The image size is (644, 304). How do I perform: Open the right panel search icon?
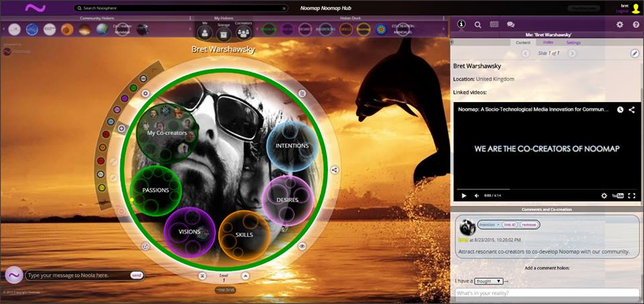[478, 25]
